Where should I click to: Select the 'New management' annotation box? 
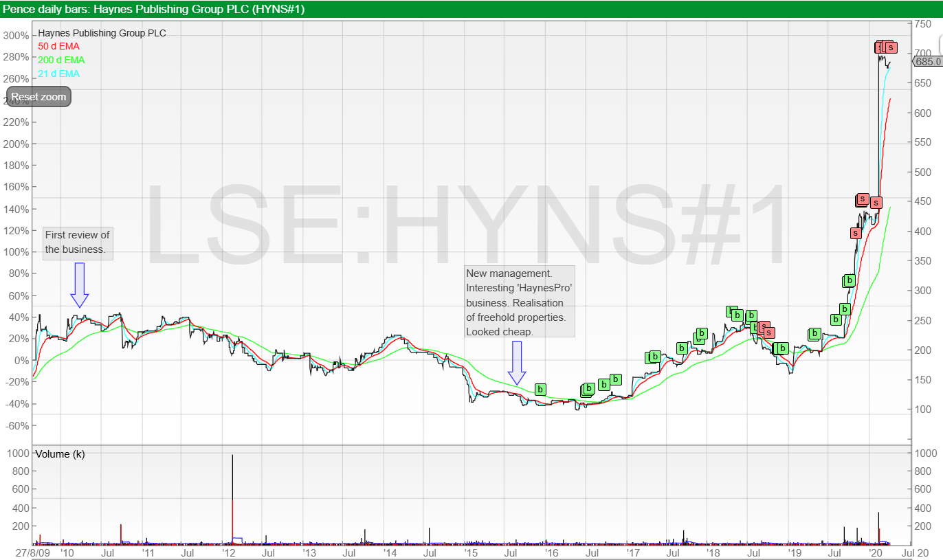point(519,302)
